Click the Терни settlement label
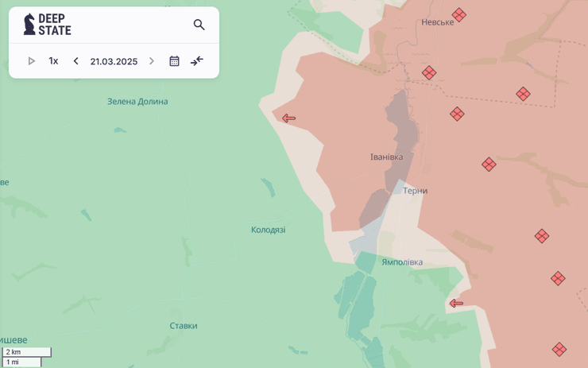Viewport: 588px width, 368px height. click(x=415, y=191)
